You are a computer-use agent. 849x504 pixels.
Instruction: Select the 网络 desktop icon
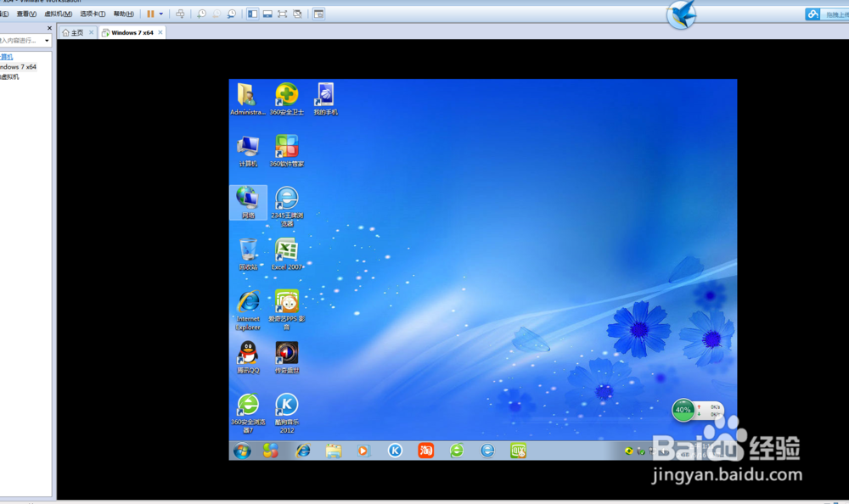click(x=248, y=203)
